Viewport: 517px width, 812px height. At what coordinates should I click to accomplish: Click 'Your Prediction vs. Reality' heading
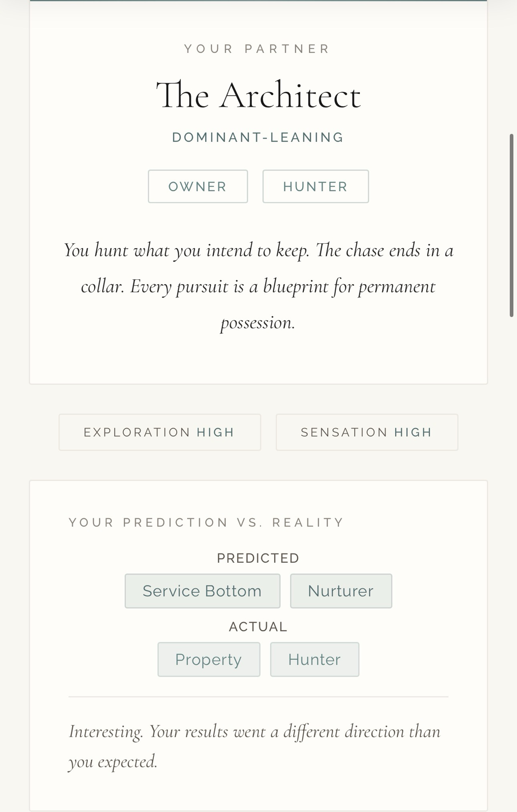(x=206, y=522)
